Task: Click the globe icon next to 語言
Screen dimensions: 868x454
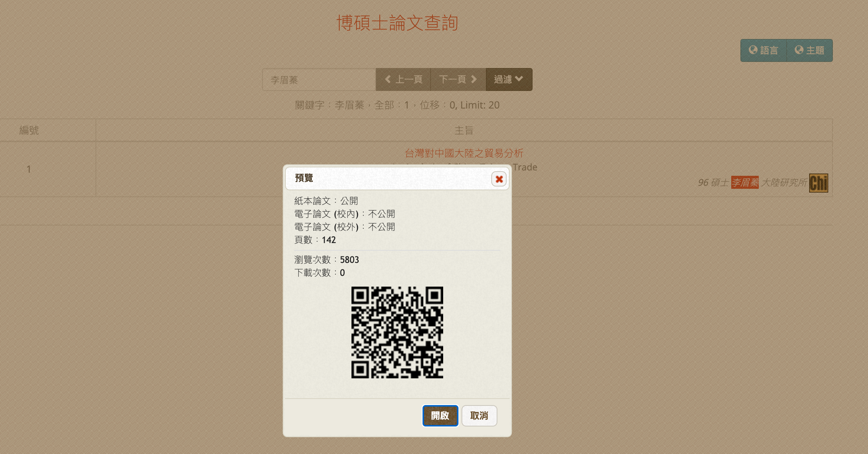Action: (752, 50)
